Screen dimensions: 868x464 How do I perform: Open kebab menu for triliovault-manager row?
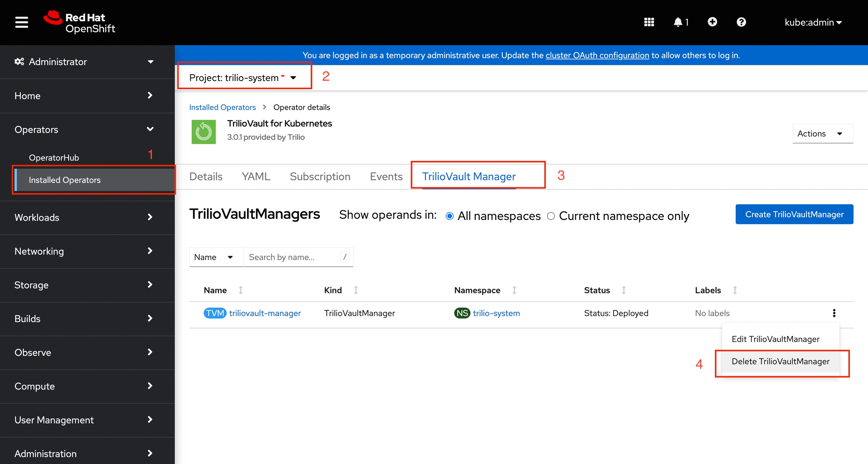(x=834, y=313)
